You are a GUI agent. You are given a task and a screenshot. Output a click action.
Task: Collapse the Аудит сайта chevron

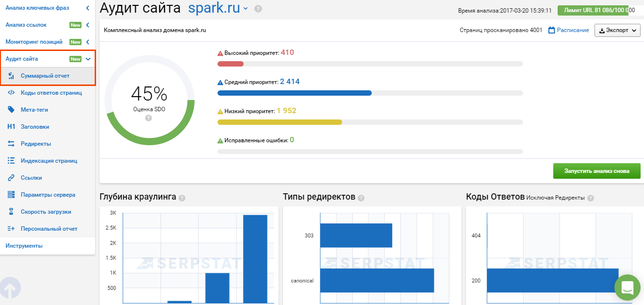pos(88,59)
